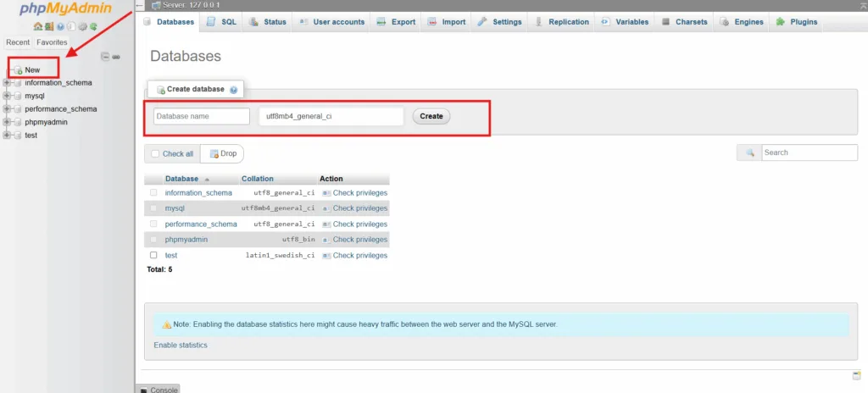868x393 pixels.
Task: Tick the checkbox for the phpmyadmin row
Action: click(x=153, y=239)
